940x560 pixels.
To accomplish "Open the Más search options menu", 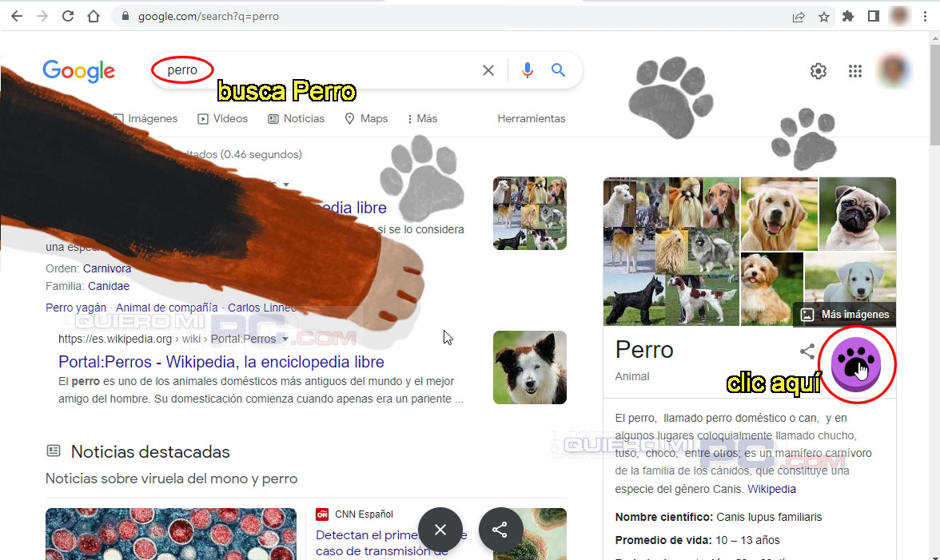I will [422, 118].
